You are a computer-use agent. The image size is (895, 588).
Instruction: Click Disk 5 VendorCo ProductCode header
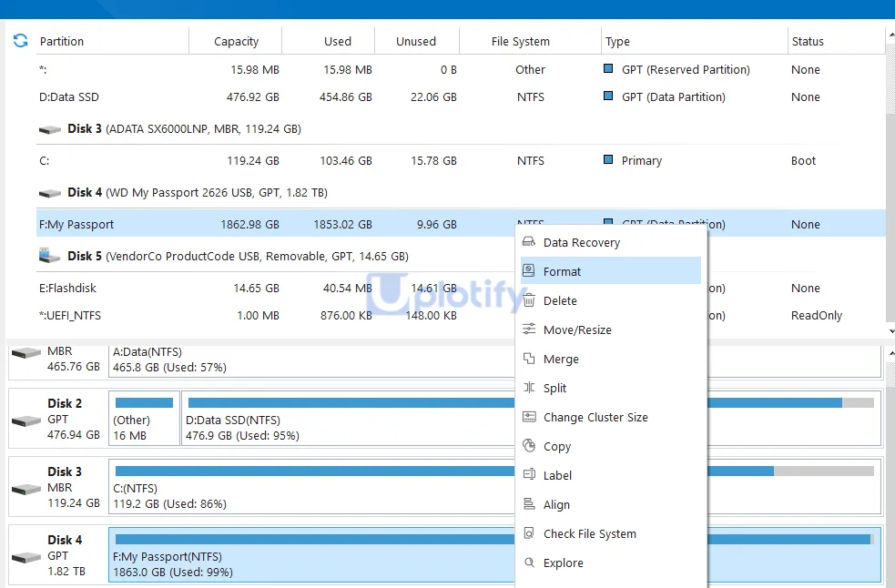click(x=238, y=257)
